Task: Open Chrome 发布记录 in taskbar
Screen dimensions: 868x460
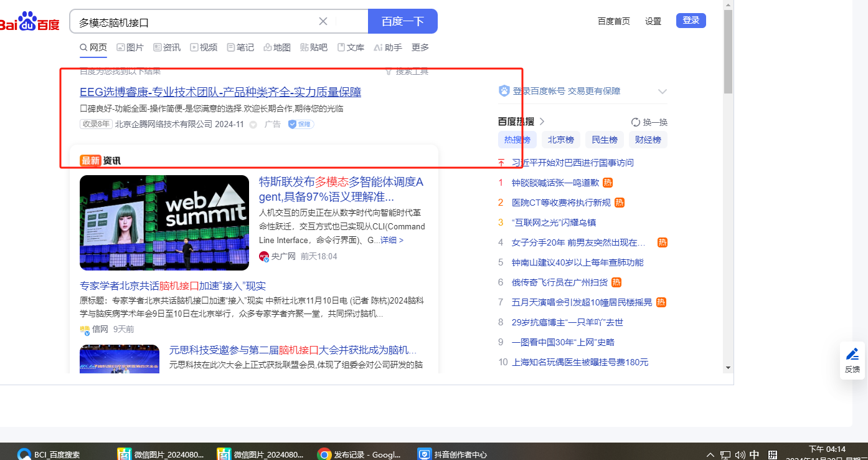Action: (x=324, y=454)
